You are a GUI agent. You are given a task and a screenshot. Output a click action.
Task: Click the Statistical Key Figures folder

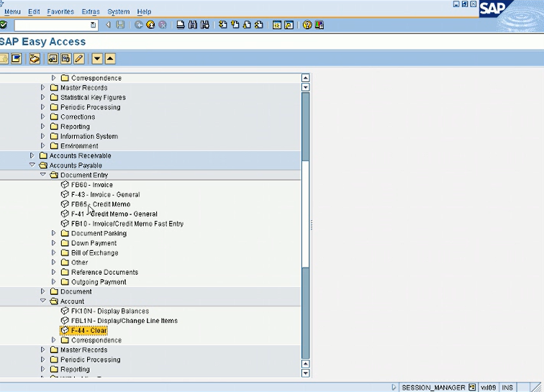pyautogui.click(x=93, y=98)
